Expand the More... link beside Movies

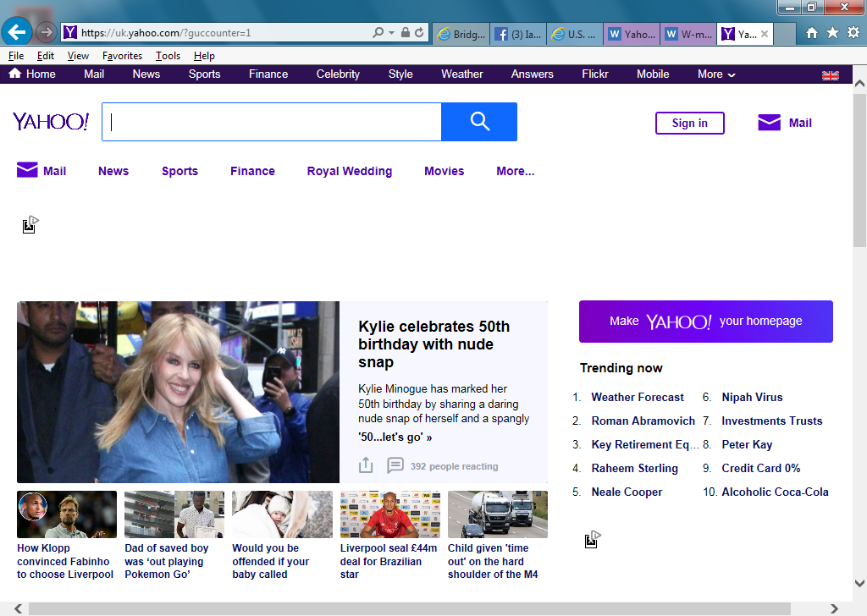click(515, 171)
